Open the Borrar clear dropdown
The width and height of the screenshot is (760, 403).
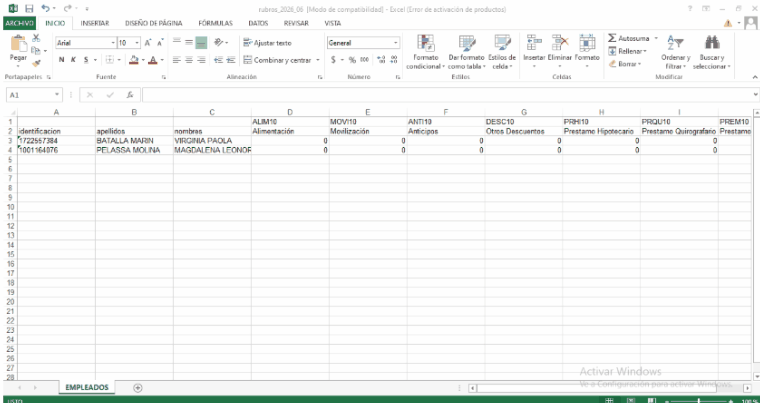coord(625,64)
